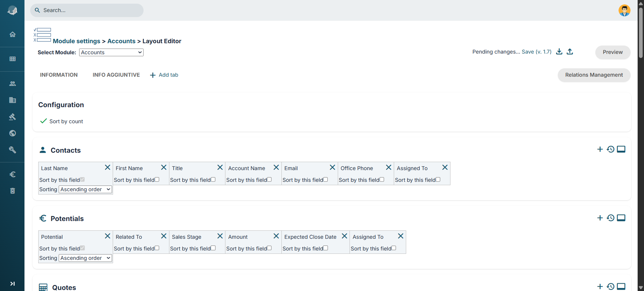The width and height of the screenshot is (644, 291).
Task: Click the page vertical scrollbar
Action: (x=641, y=33)
